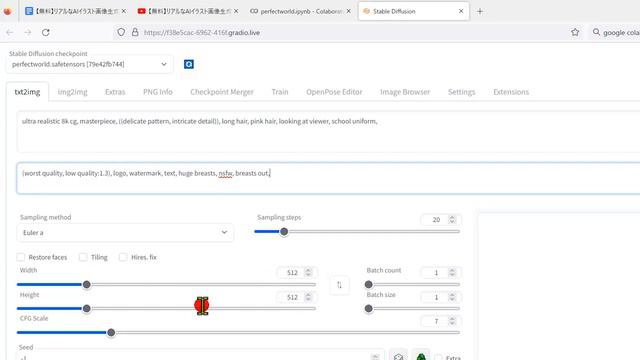Click the CFG Scale slider handle
Viewport: 640px width, 360px height.
(x=111, y=333)
